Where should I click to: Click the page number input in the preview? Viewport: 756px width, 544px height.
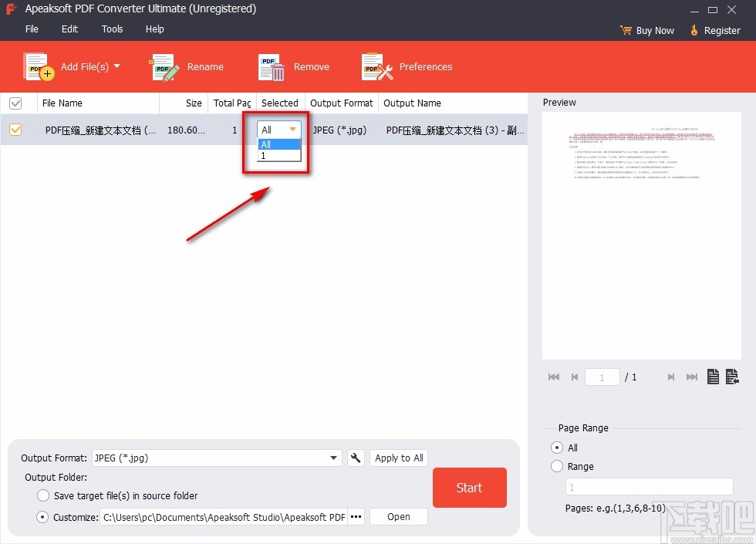coord(602,377)
